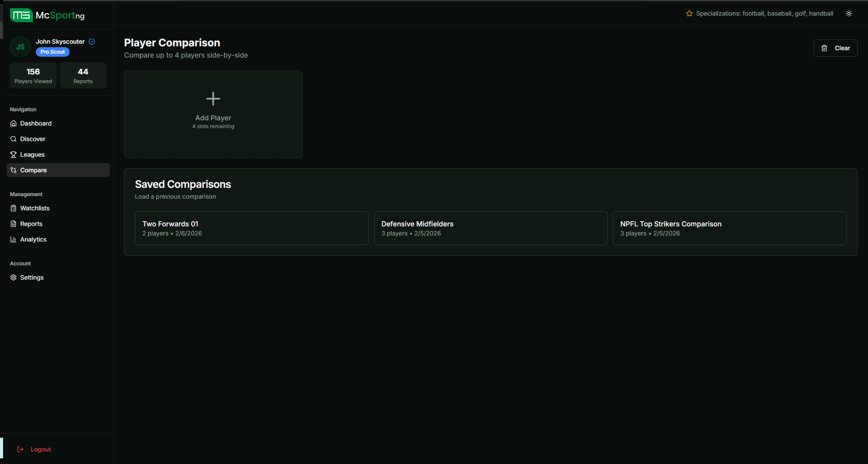Image resolution: width=868 pixels, height=464 pixels.
Task: Log out using the Logout link
Action: coord(40,449)
